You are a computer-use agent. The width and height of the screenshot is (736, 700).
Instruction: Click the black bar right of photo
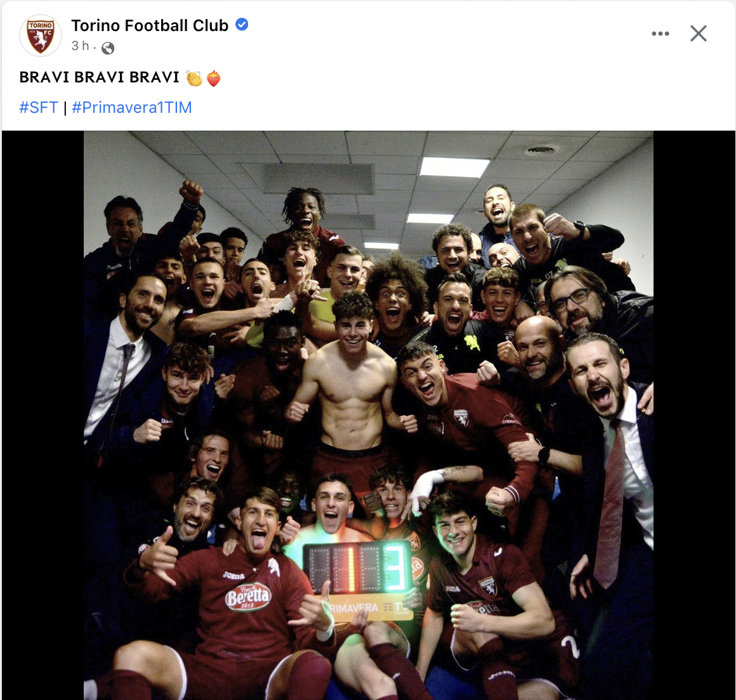click(693, 412)
